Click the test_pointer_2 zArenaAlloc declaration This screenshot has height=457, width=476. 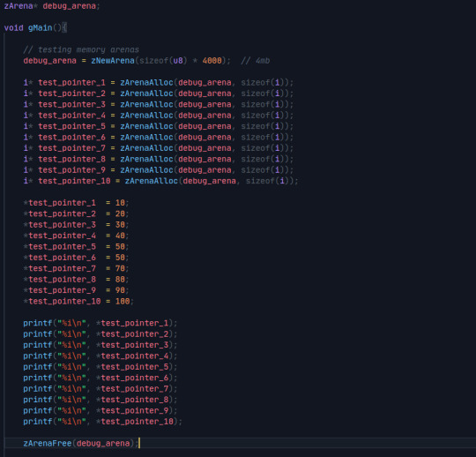point(159,94)
